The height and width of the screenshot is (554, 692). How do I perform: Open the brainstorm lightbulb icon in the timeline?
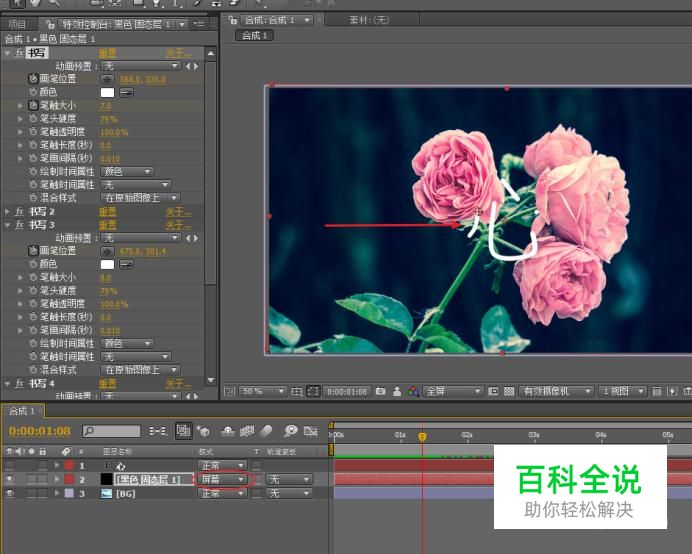[290, 431]
